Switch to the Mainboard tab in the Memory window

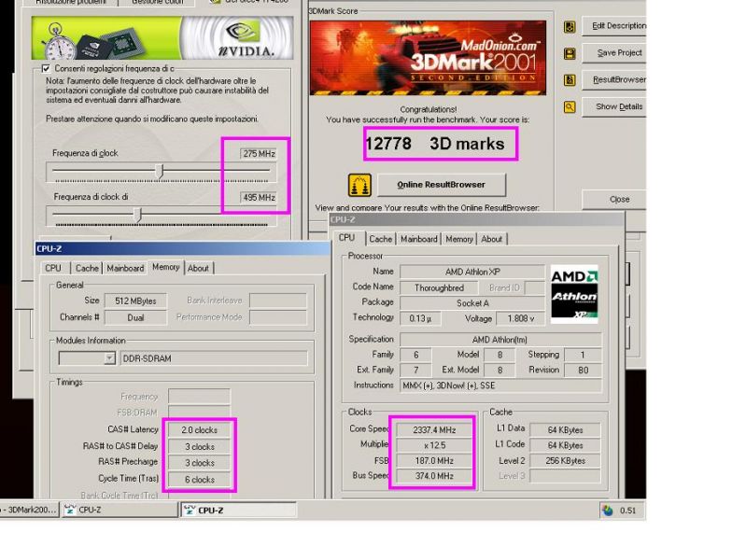(125, 268)
